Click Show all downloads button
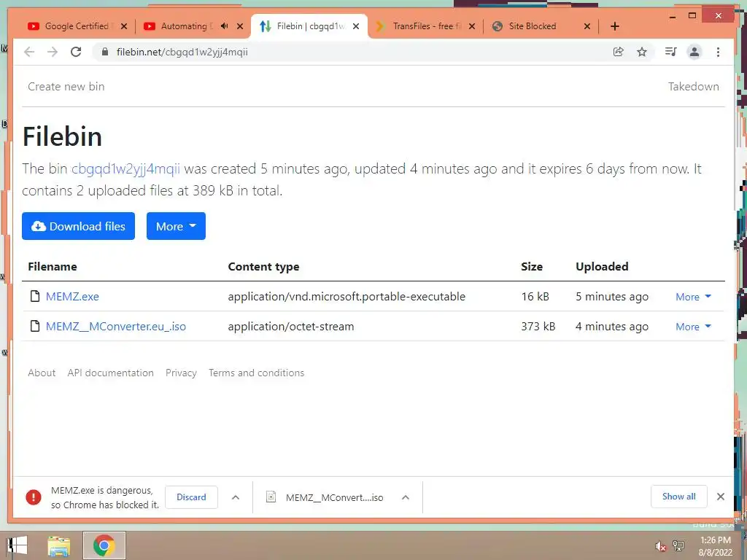747x560 pixels. [679, 497]
